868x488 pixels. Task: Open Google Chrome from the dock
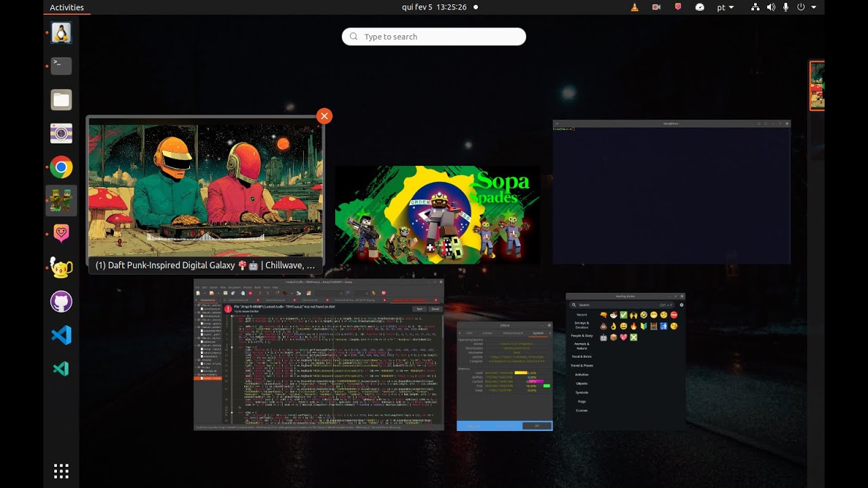coord(61,167)
